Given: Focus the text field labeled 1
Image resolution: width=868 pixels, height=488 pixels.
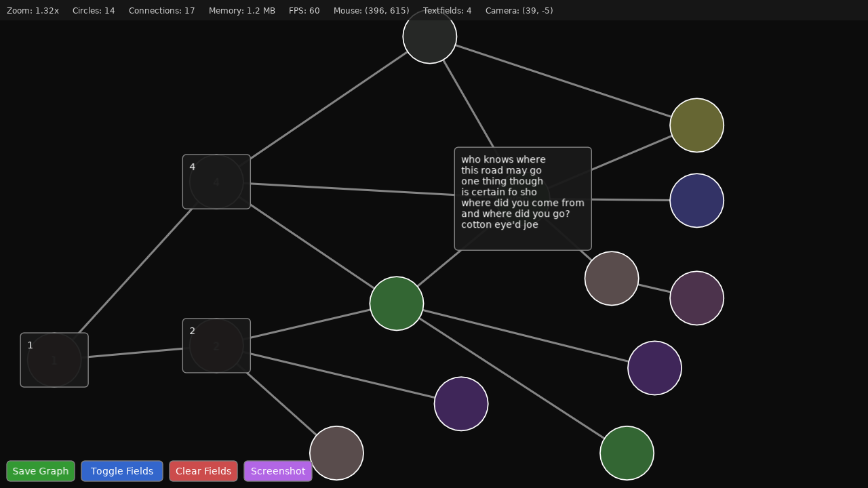Looking at the screenshot, I should (54, 360).
